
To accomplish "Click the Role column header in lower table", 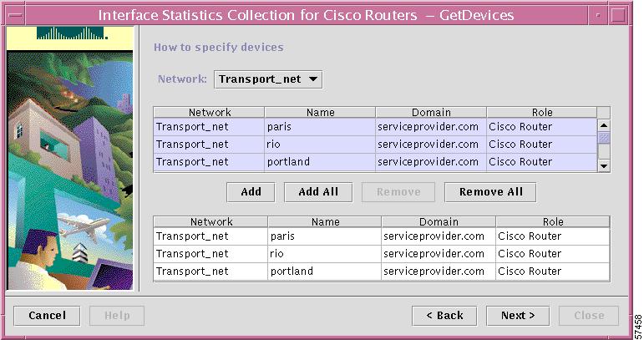I will click(553, 222).
